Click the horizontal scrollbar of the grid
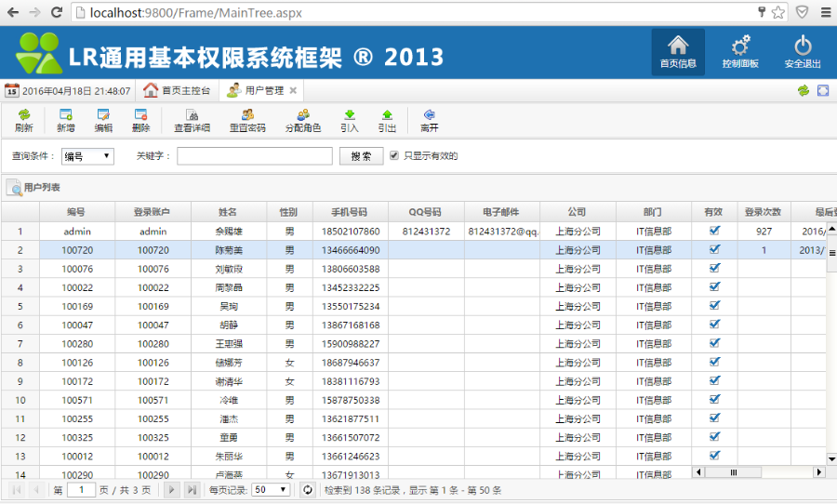This screenshot has width=837, height=504. click(758, 472)
